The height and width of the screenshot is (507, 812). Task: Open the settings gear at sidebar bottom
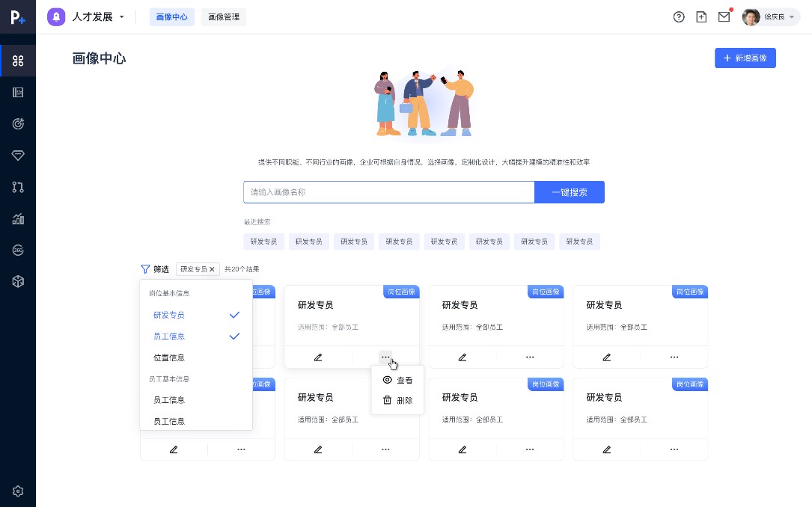pos(18,491)
